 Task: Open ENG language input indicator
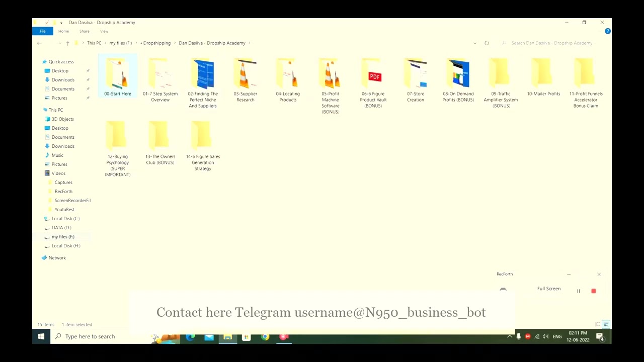(557, 337)
